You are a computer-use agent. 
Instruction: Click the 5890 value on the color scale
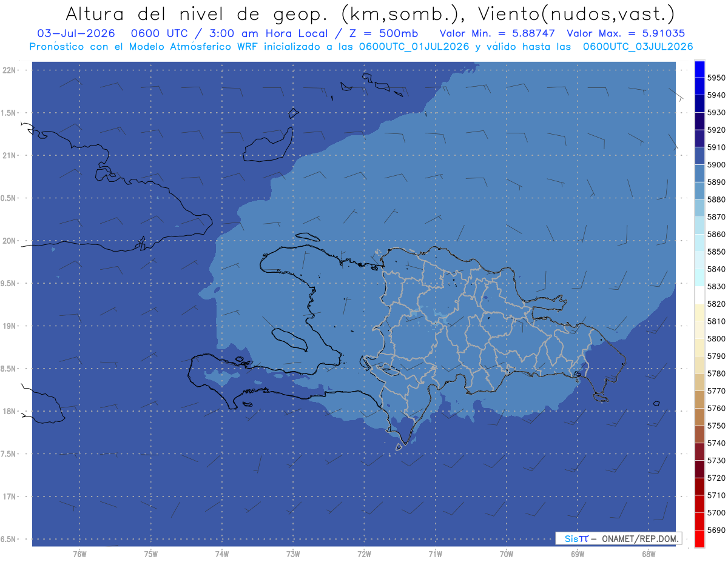(716, 182)
